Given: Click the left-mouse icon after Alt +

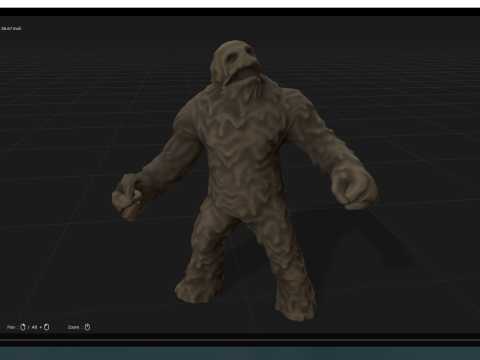Looking at the screenshot, I should (x=47, y=327).
